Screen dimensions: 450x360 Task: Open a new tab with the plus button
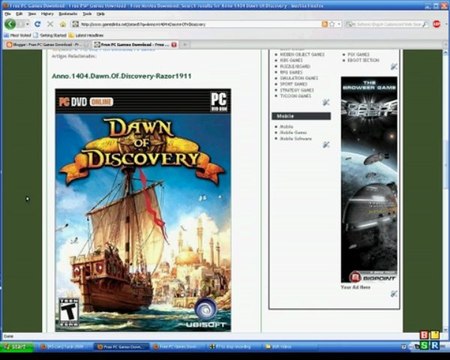tap(185, 44)
